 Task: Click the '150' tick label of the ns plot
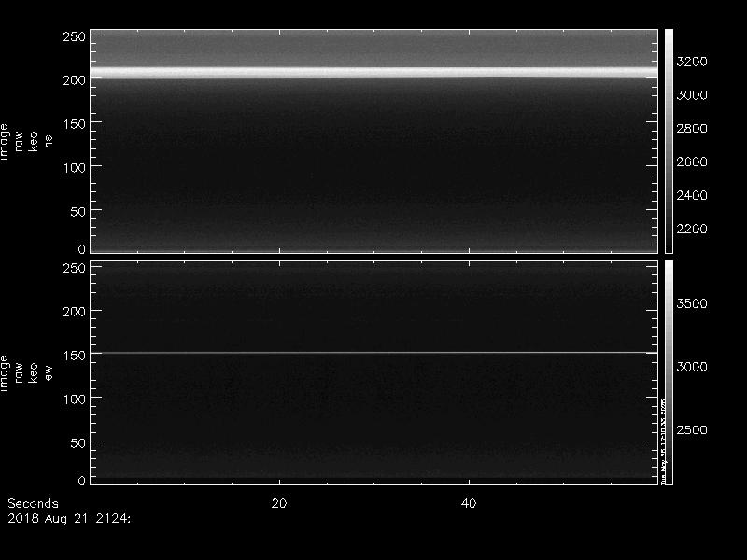75,124
